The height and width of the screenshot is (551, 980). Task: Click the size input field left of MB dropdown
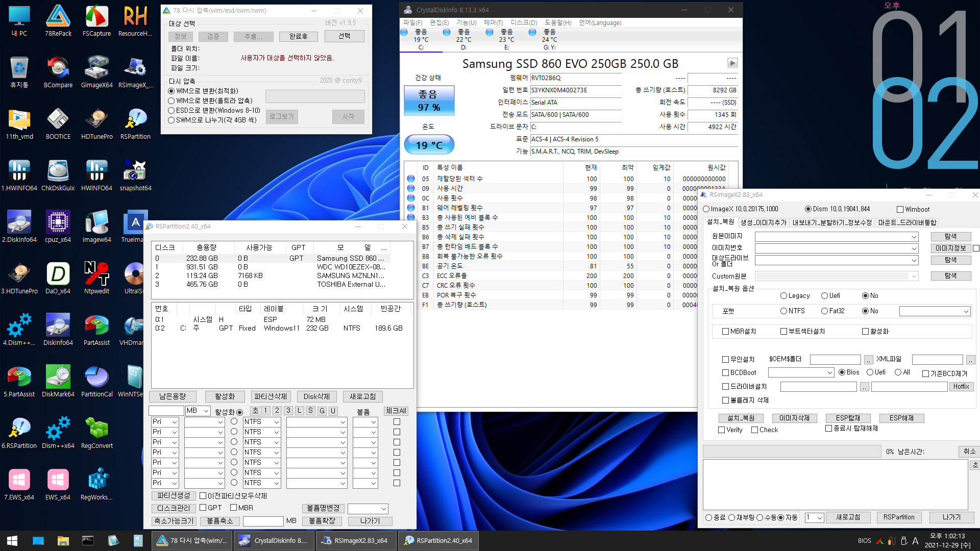166,411
